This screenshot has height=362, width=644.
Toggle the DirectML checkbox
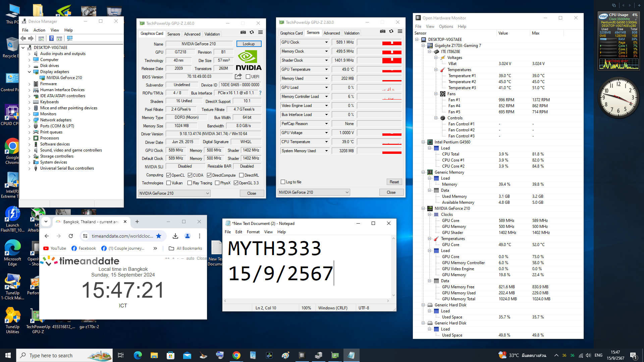click(241, 175)
